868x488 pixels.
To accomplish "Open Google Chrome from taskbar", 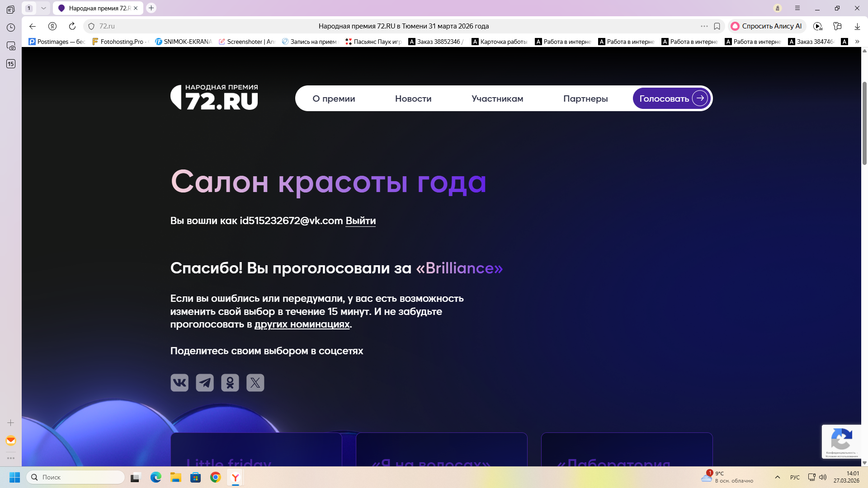I will coord(216,477).
